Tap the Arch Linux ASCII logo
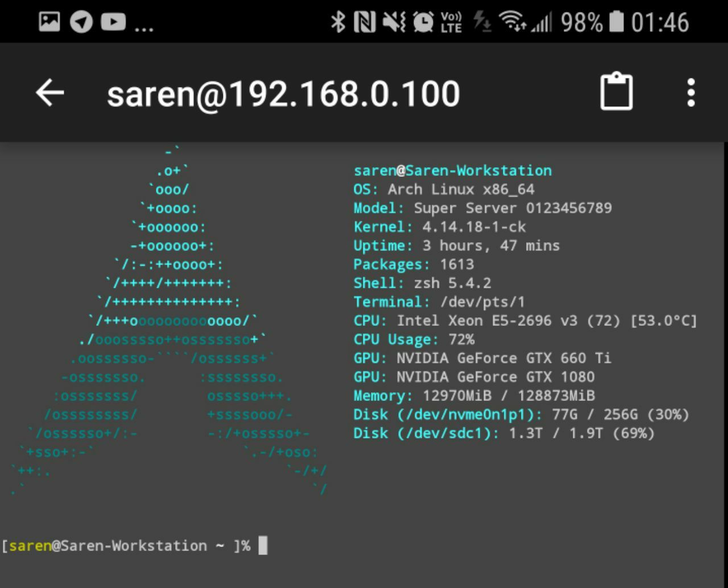The image size is (728, 588). [169, 320]
